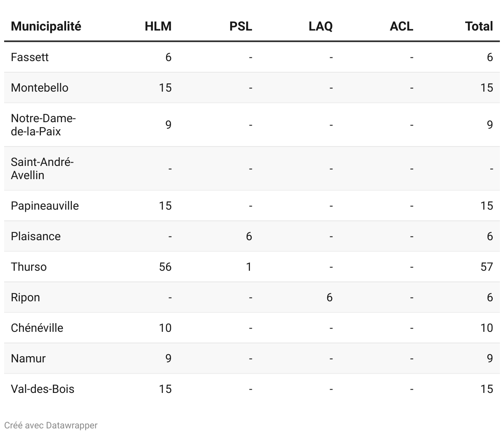Image resolution: width=504 pixels, height=435 pixels.
Task: Click the Municipalité column header
Action: 46,26
